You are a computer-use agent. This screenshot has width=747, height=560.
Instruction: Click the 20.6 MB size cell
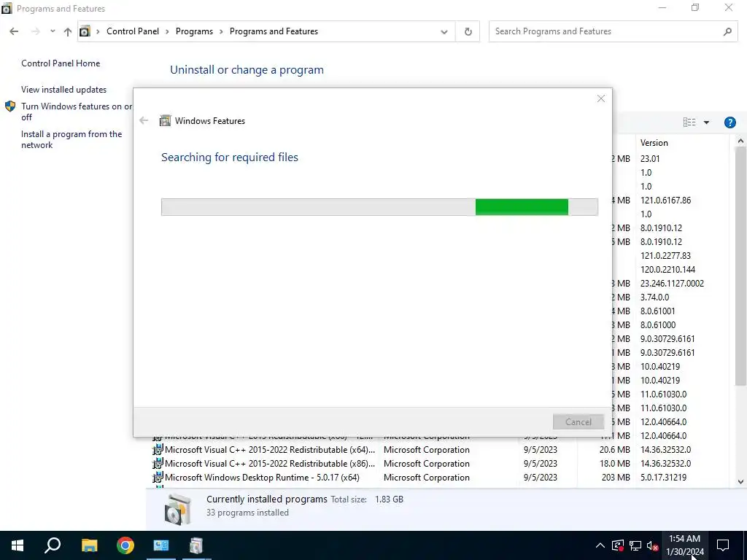tap(614, 449)
